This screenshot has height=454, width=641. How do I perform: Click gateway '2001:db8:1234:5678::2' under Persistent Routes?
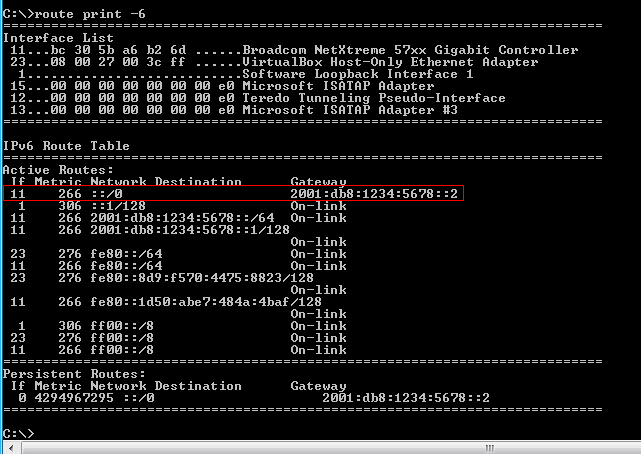click(x=406, y=398)
